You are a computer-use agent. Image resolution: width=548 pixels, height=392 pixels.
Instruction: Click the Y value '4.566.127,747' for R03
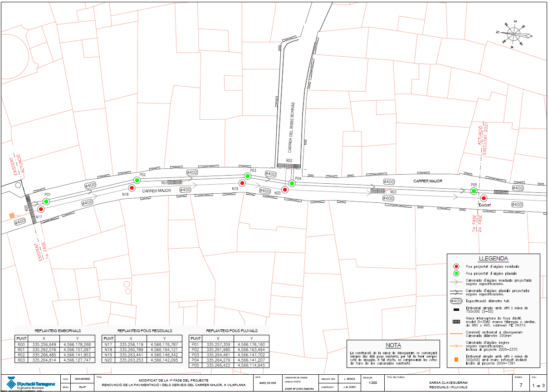(77, 360)
